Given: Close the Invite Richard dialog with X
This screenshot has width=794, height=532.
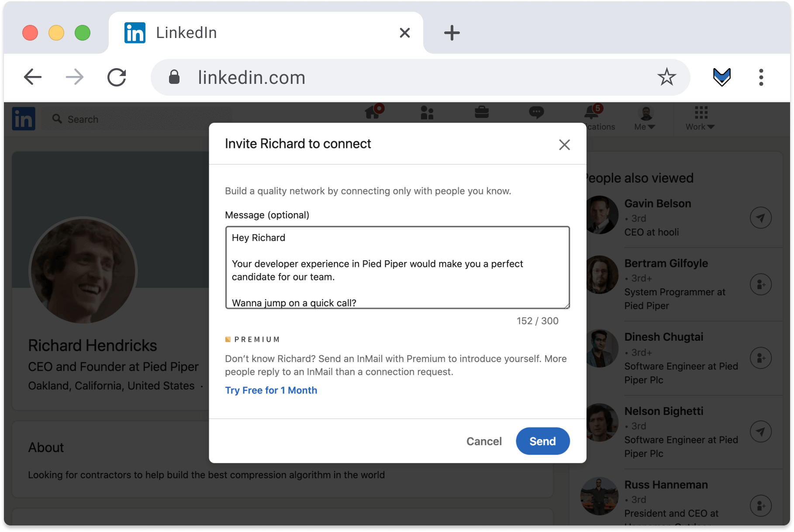Looking at the screenshot, I should click(564, 145).
